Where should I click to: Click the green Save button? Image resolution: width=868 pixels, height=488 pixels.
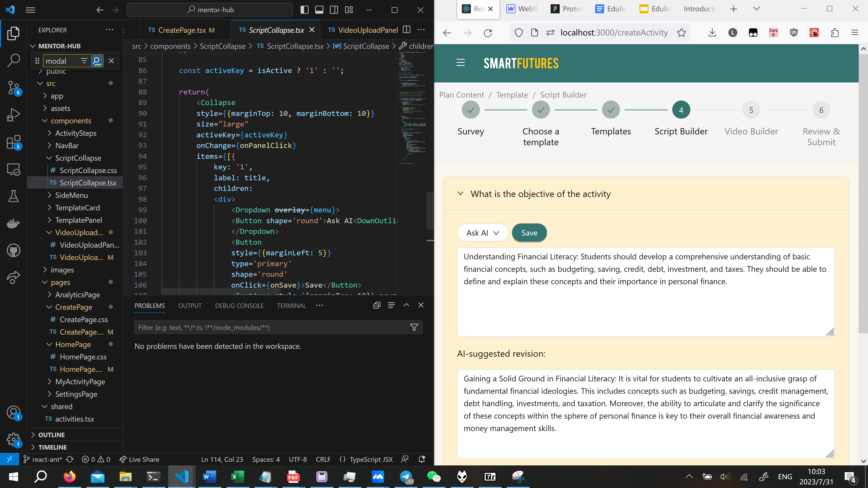529,233
